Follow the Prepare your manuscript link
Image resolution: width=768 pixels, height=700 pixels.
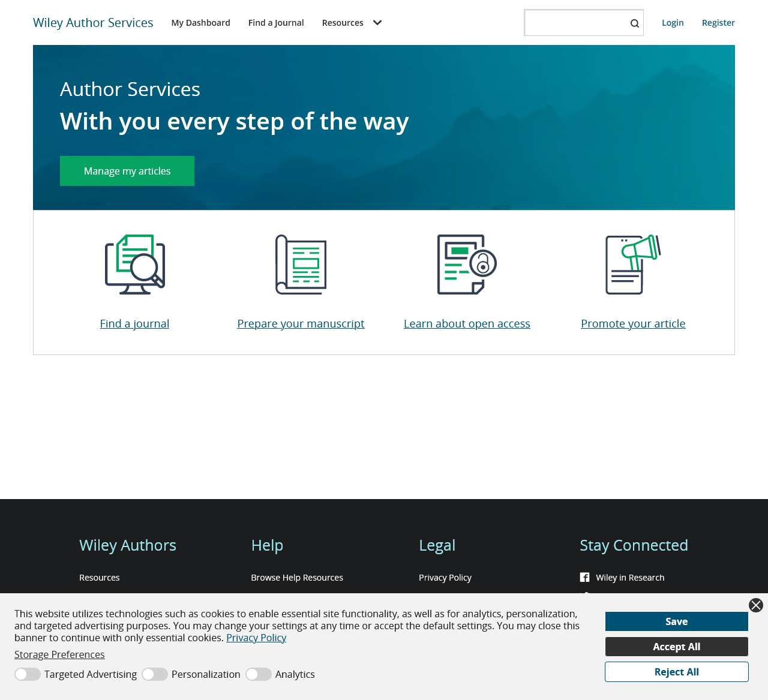click(x=301, y=324)
